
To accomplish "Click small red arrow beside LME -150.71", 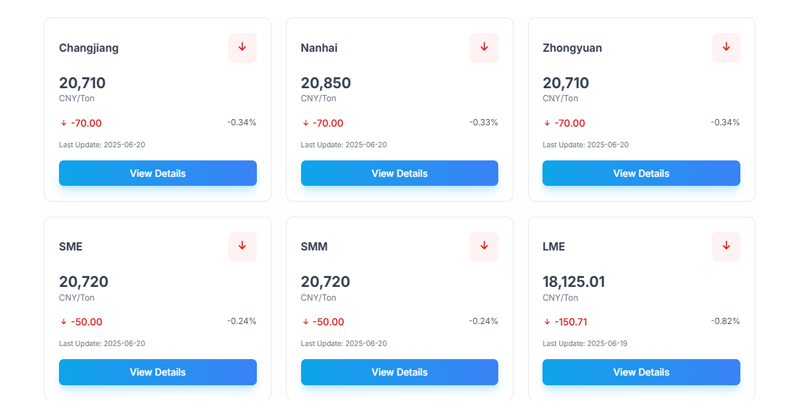I will point(547,322).
